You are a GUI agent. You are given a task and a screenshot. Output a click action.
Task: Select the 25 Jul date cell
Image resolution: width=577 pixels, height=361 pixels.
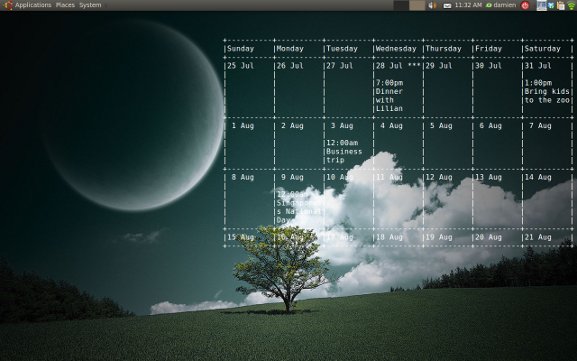point(241,66)
